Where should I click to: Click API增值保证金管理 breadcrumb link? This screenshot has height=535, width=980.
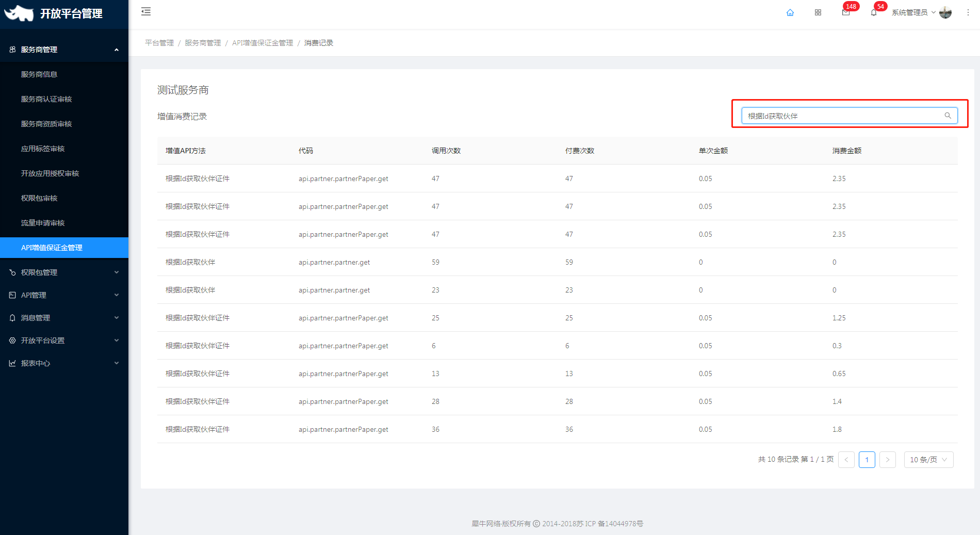click(263, 43)
